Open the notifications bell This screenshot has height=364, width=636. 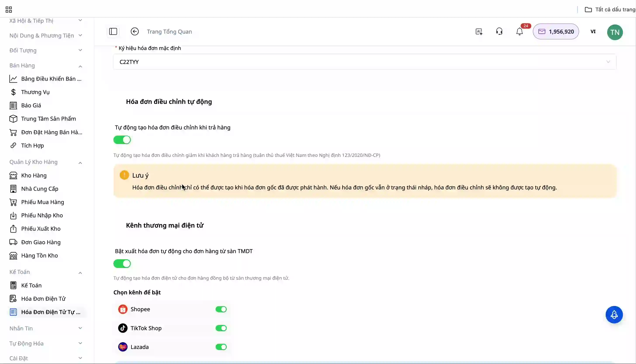tap(519, 32)
